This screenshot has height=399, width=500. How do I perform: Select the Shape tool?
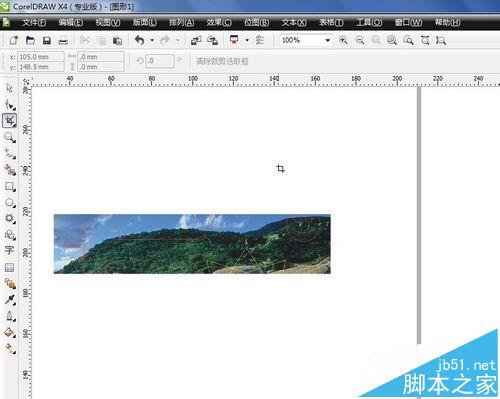pos(9,105)
